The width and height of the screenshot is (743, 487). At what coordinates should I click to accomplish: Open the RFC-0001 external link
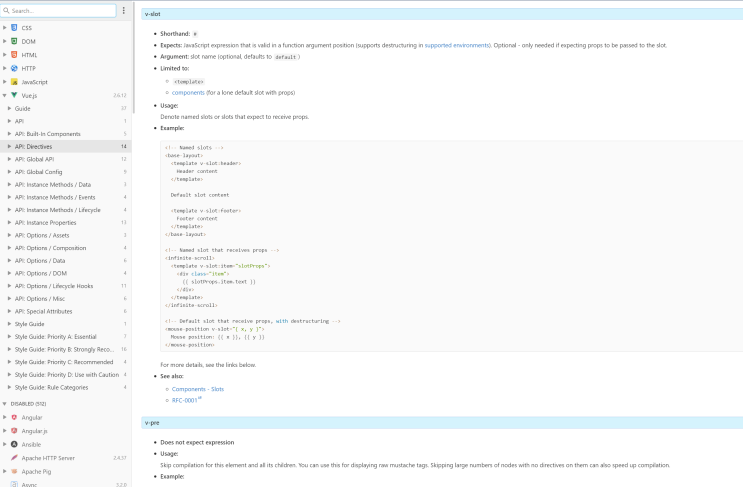pyautogui.click(x=186, y=400)
